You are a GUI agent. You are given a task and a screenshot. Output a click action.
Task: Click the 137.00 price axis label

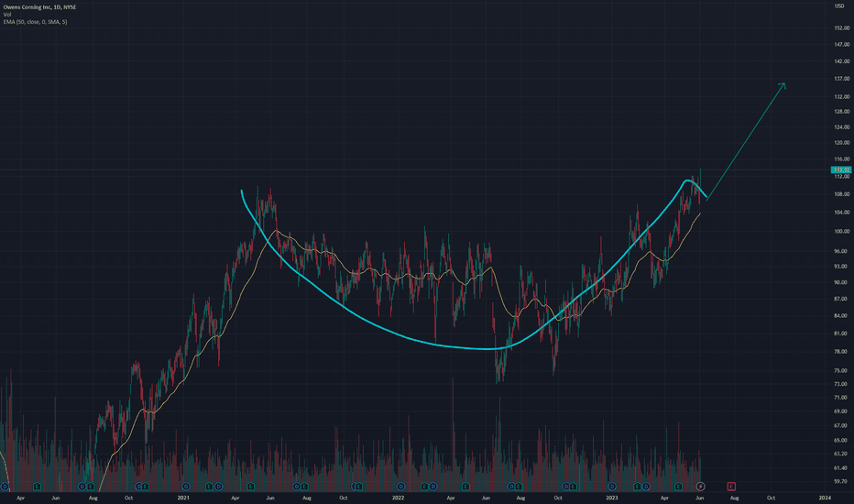[x=842, y=79]
